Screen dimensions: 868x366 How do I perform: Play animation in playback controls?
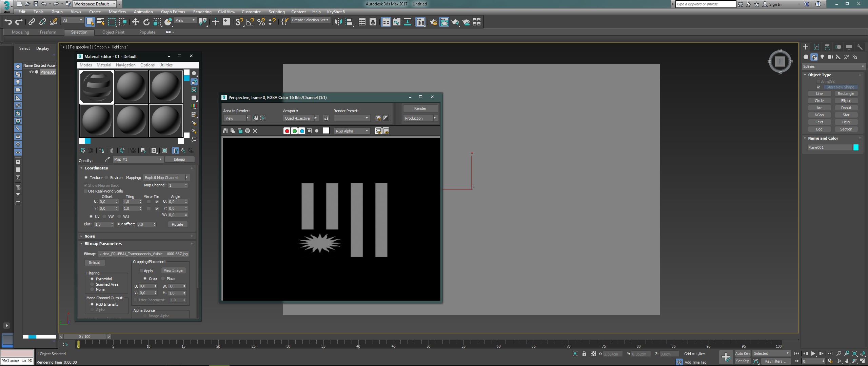813,353
